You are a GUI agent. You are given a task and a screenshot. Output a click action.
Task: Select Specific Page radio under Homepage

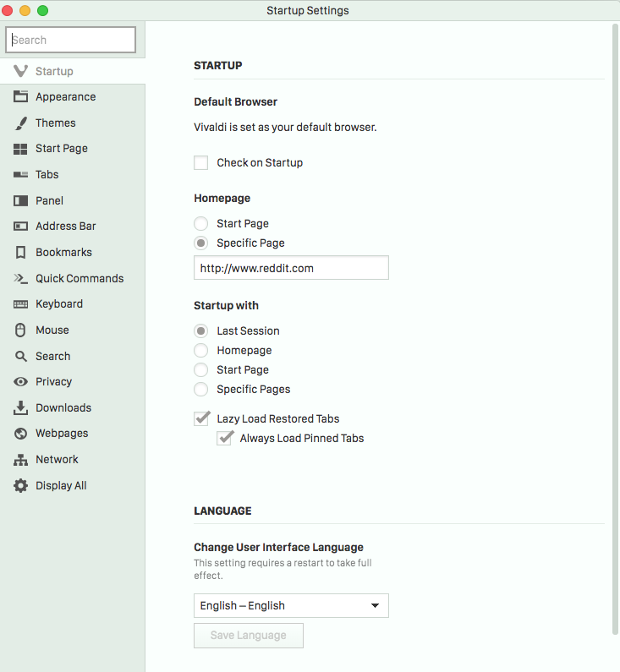point(200,243)
